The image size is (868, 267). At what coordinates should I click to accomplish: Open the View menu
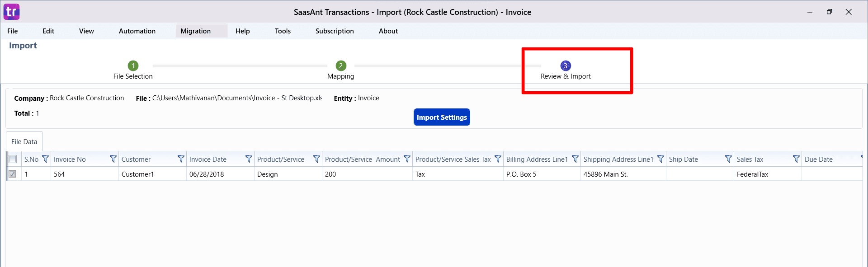[x=86, y=31]
